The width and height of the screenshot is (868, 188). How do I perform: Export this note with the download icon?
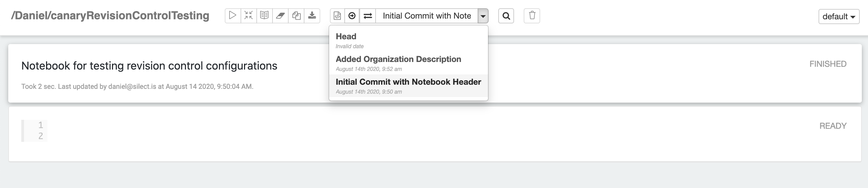[312, 16]
